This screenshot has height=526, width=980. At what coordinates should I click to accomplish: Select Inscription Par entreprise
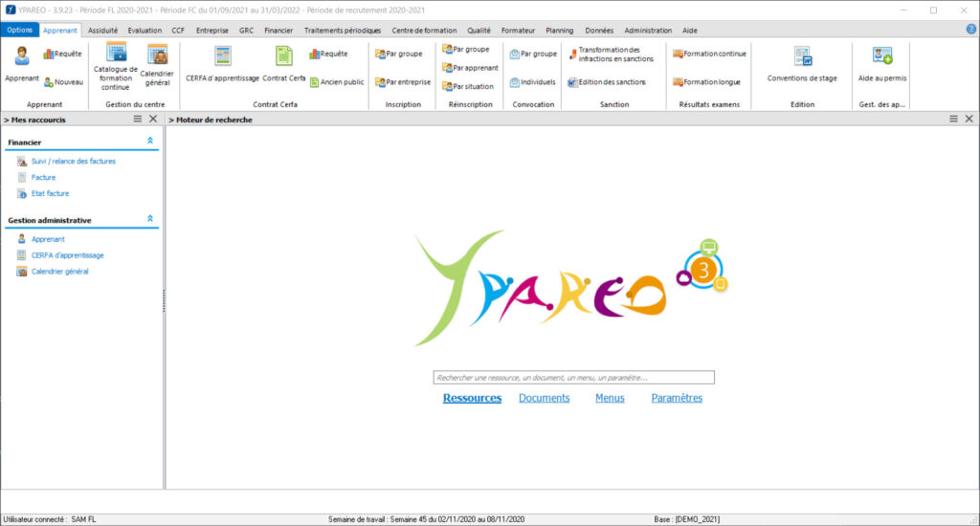coord(403,82)
